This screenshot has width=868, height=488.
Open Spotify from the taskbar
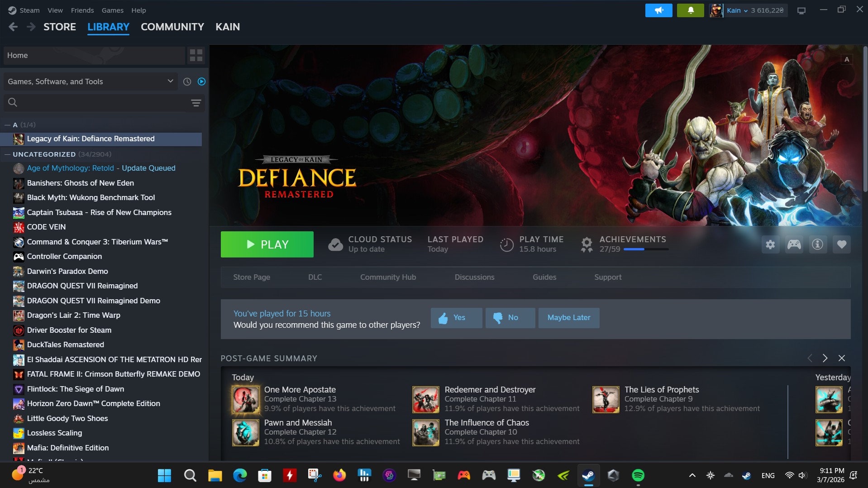[x=638, y=475]
